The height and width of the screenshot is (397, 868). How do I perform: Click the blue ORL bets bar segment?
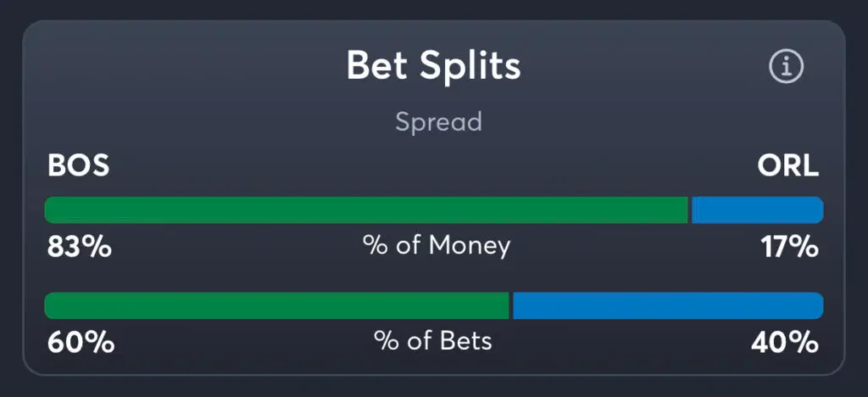pos(668,305)
